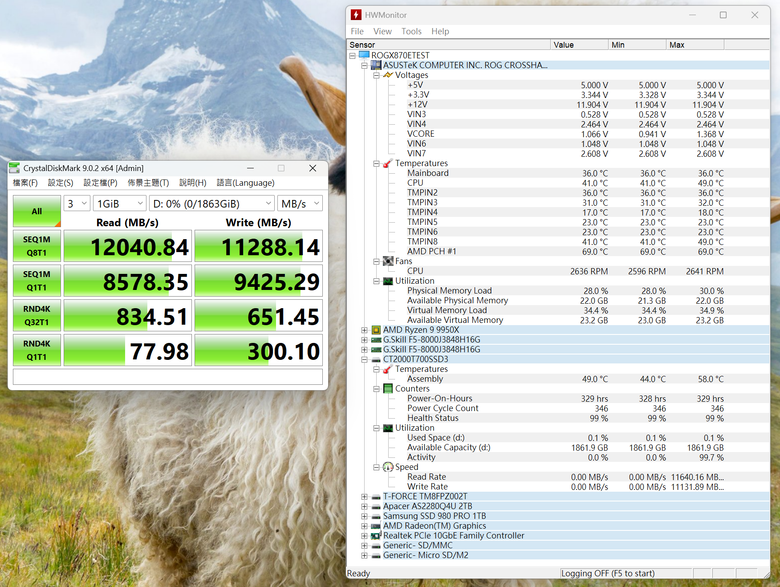Click the Speed gauge icon
The height and width of the screenshot is (587, 780).
388,467
